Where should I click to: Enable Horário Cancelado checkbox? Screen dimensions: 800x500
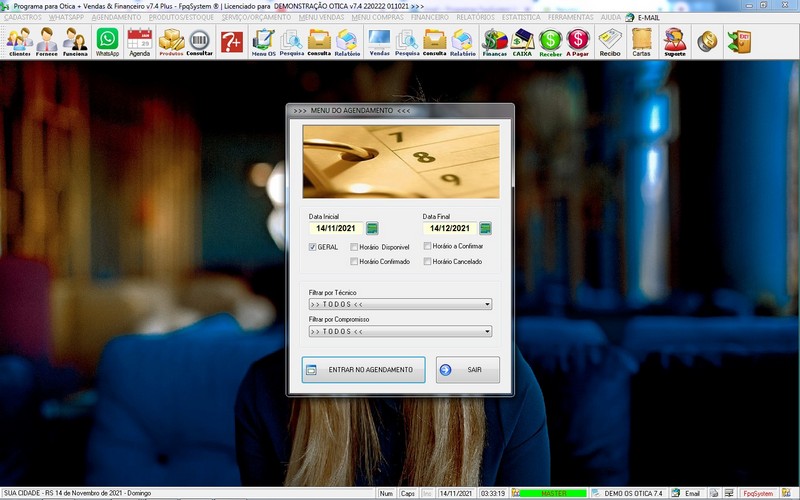pos(428,261)
